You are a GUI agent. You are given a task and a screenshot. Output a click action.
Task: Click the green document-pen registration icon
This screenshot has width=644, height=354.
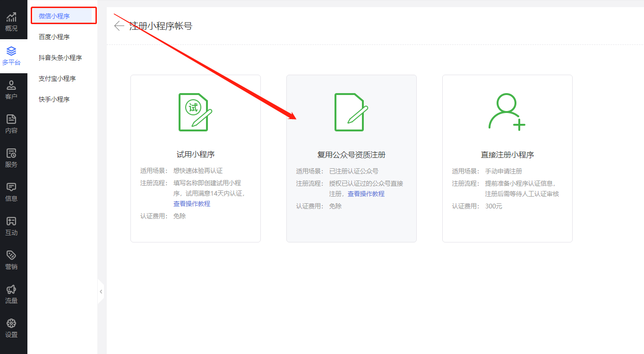351,113
